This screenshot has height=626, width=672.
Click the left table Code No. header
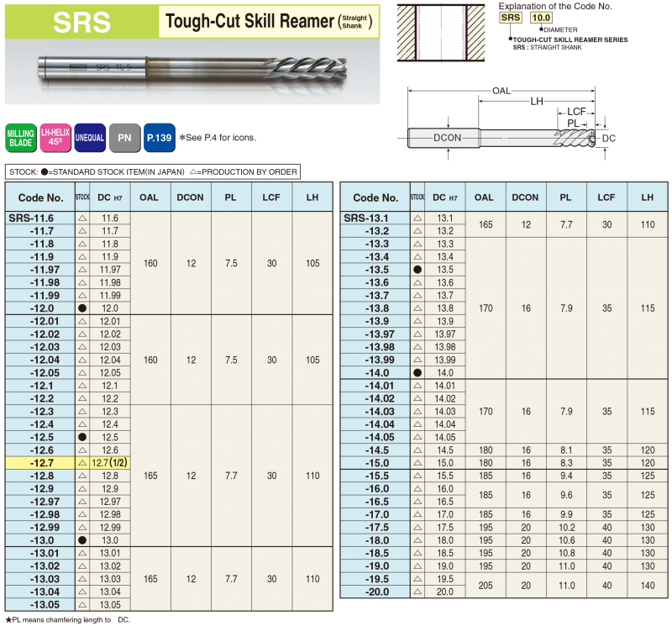click(40, 197)
